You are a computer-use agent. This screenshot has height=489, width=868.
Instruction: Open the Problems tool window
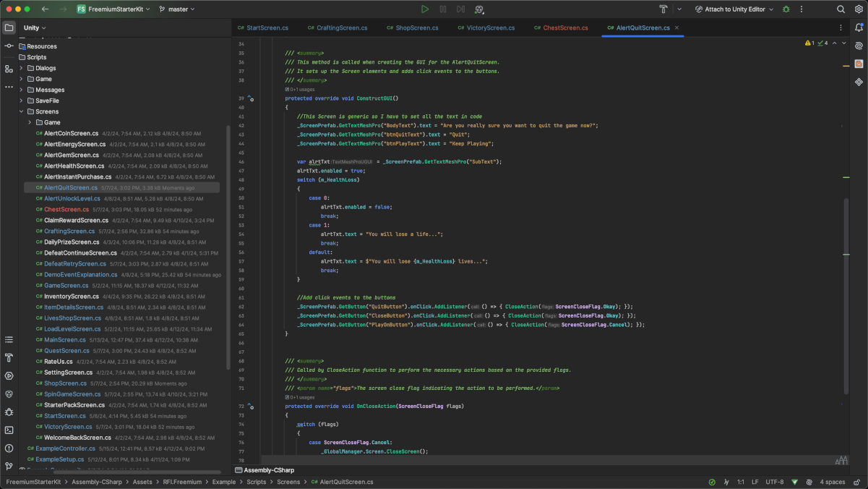(x=9, y=448)
